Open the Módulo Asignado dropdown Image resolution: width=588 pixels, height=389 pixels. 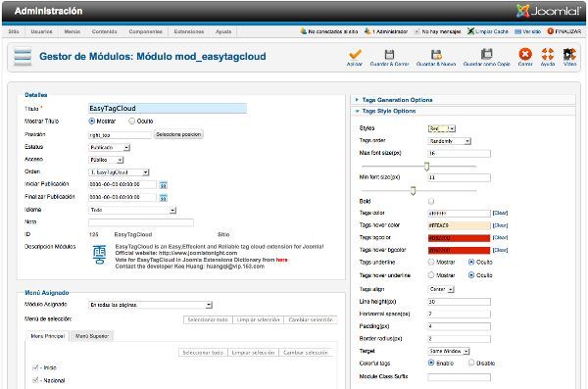click(x=150, y=305)
